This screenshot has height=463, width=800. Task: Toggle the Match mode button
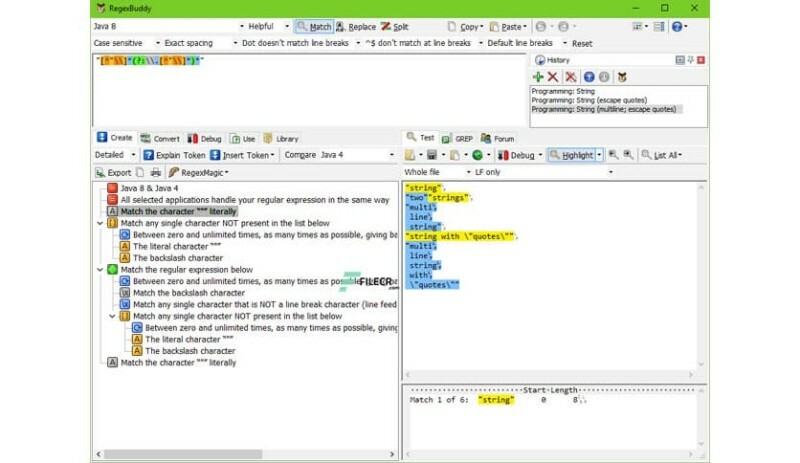click(315, 27)
